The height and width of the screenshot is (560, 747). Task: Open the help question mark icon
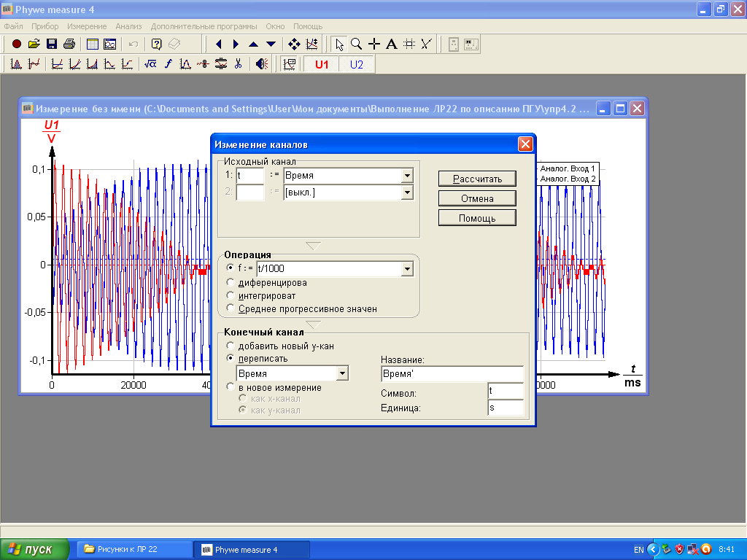(157, 44)
